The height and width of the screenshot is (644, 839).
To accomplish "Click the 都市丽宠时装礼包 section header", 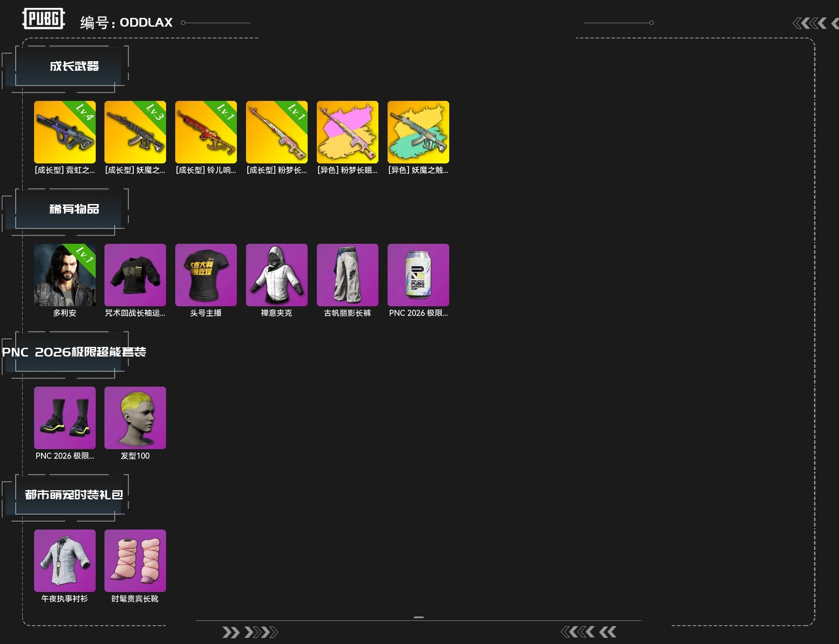I will [x=74, y=495].
